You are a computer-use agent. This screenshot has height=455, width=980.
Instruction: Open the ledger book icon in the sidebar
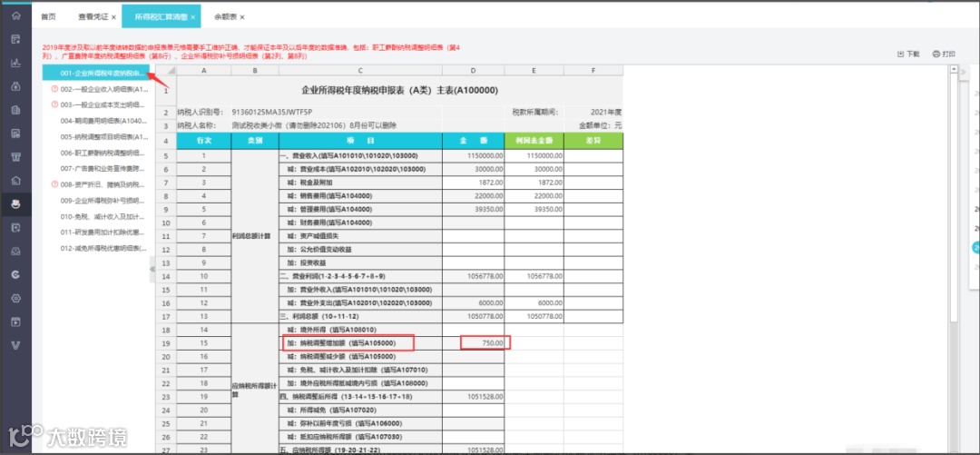pyautogui.click(x=16, y=110)
